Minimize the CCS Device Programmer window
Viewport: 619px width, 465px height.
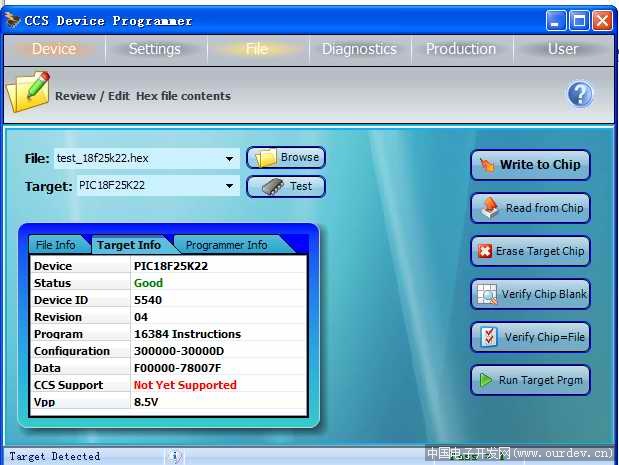coord(555,21)
